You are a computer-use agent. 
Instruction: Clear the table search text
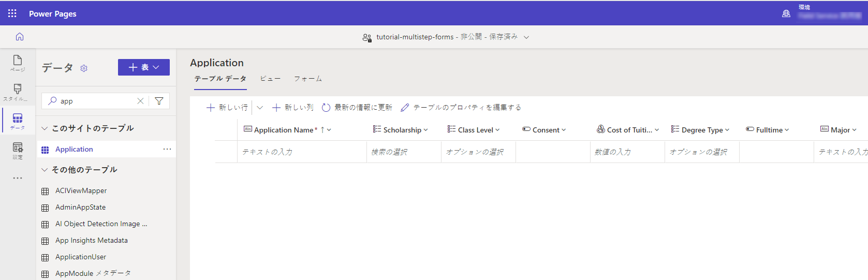point(140,101)
